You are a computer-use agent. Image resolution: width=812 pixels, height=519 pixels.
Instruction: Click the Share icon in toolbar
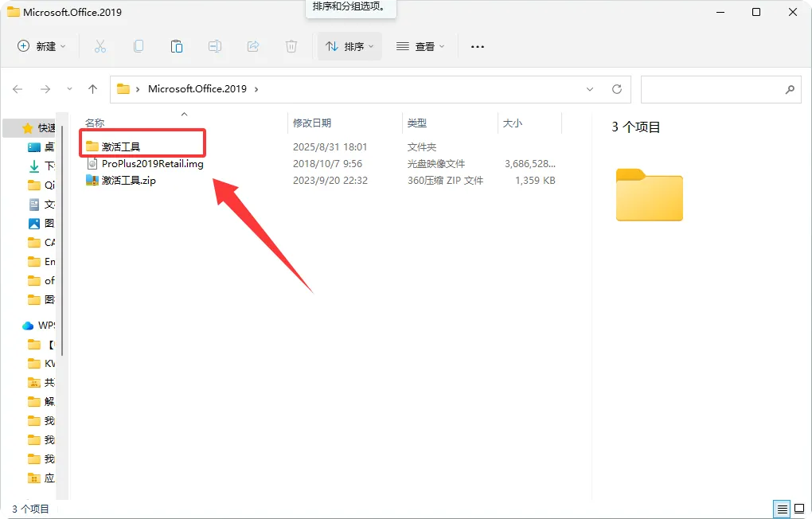253,47
